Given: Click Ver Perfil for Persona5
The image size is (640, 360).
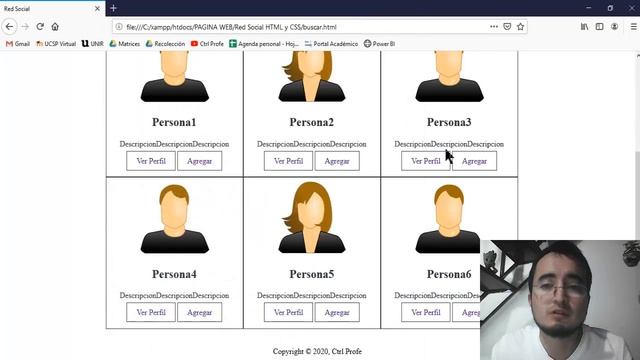Looking at the screenshot, I should (289, 312).
